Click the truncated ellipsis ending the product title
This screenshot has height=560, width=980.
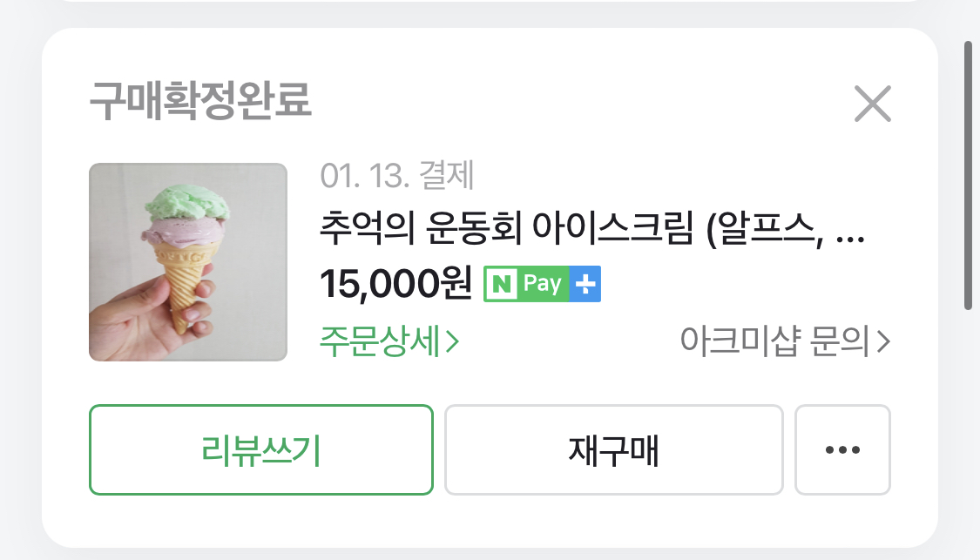tap(850, 233)
